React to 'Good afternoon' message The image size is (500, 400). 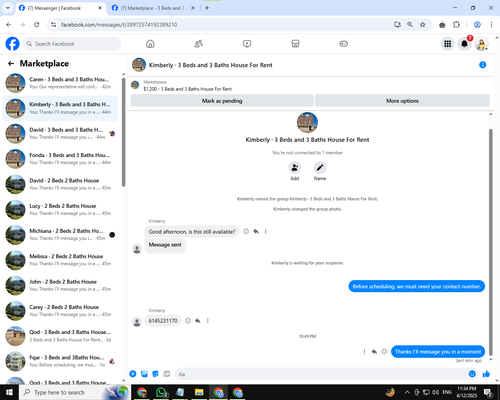[x=246, y=231]
